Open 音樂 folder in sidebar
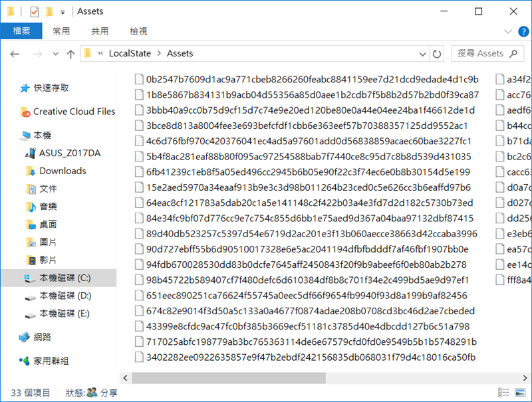This screenshot has width=532, height=402. click(48, 207)
